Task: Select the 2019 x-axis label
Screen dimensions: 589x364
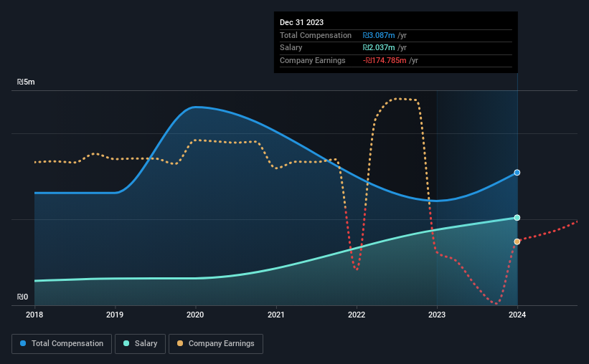Action: point(115,315)
